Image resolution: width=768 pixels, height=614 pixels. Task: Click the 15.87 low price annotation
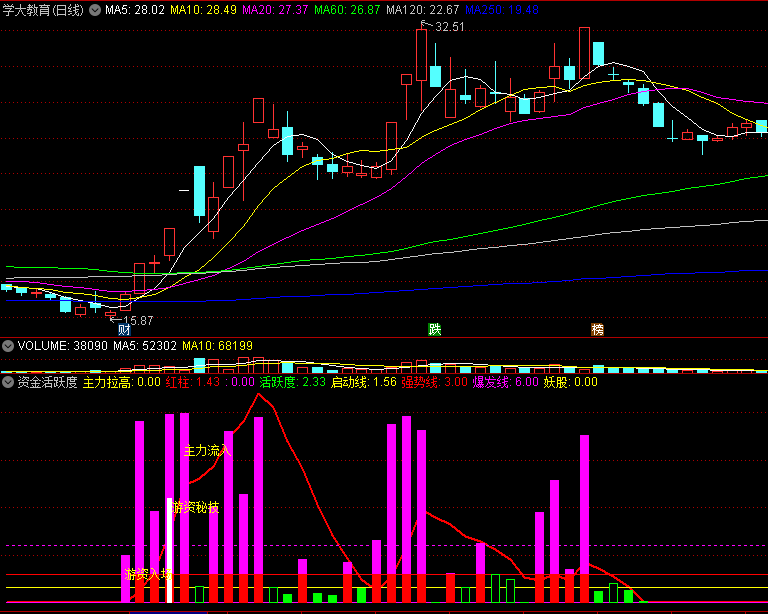point(138,321)
